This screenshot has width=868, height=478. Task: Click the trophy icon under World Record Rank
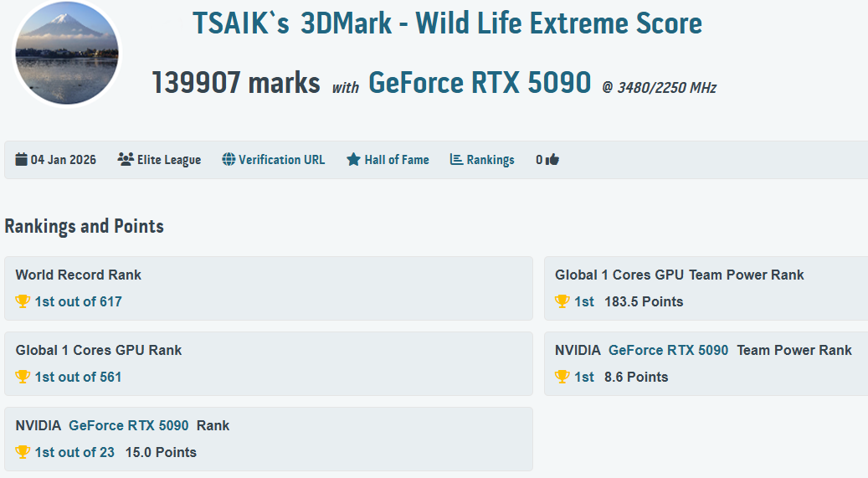tap(23, 301)
